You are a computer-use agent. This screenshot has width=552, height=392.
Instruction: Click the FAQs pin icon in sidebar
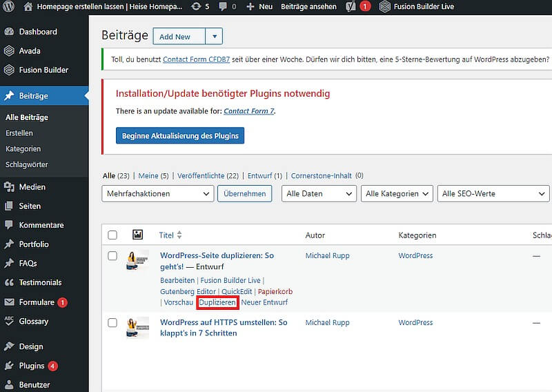coord(9,263)
